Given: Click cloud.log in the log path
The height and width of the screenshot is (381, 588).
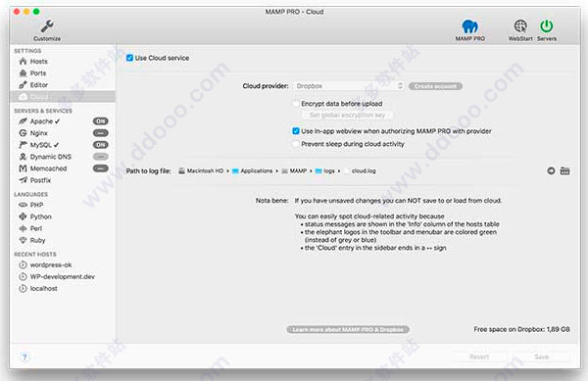Looking at the screenshot, I should (360, 170).
